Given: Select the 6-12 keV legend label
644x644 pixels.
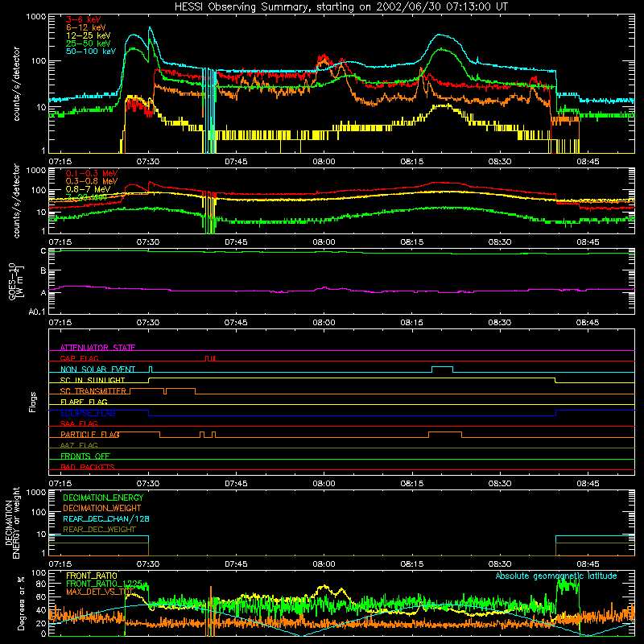Looking at the screenshot, I should [86, 27].
